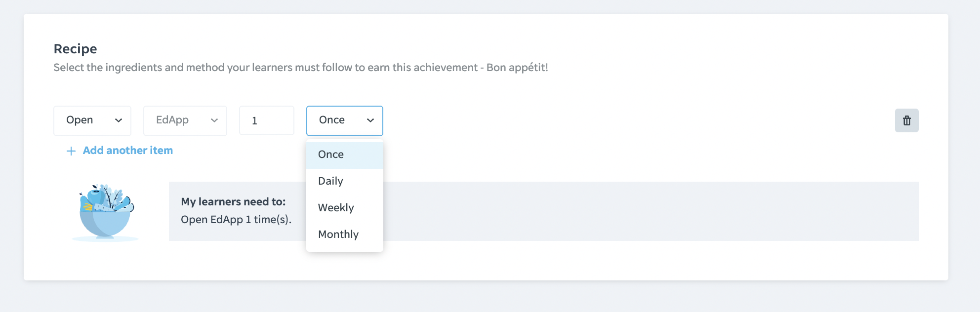Click the chevron arrow on the EdApp dropdown
This screenshot has height=312, width=980.
pos(214,120)
